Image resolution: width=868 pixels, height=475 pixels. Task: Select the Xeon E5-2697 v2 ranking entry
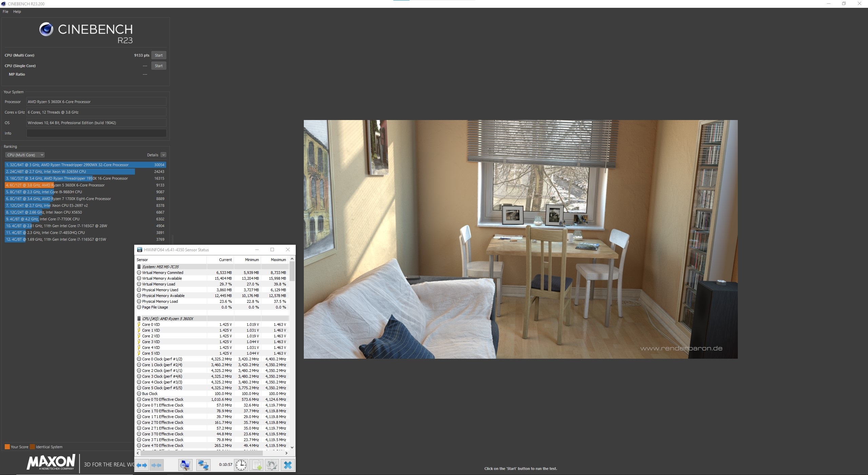(x=85, y=205)
